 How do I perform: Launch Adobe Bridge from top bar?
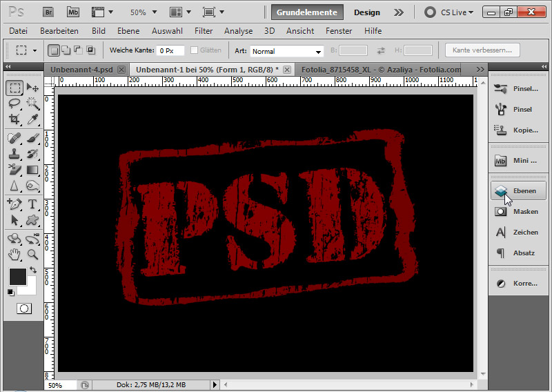click(48, 12)
